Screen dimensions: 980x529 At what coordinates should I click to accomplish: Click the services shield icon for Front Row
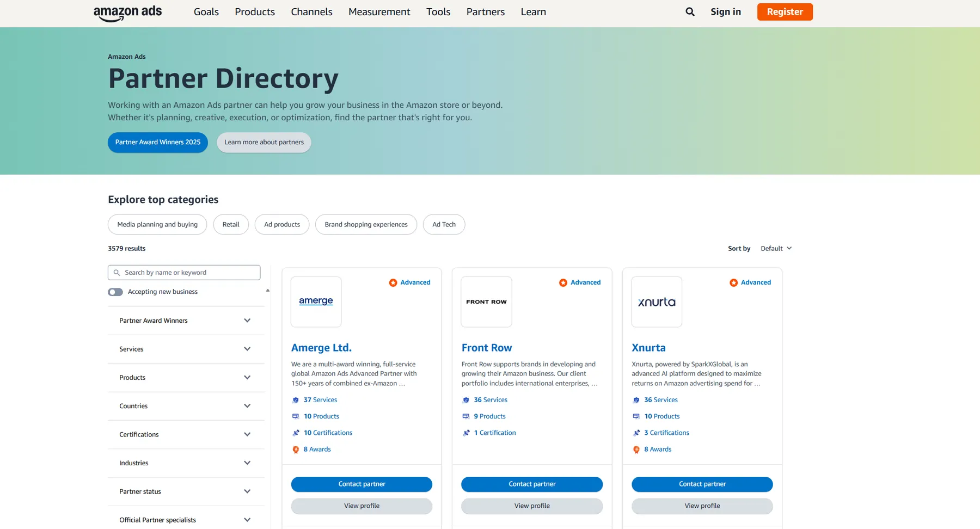pyautogui.click(x=466, y=400)
